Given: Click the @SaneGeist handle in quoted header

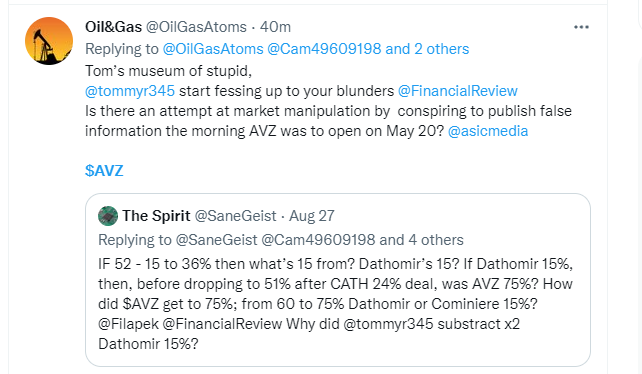Looking at the screenshot, I should 235,216.
